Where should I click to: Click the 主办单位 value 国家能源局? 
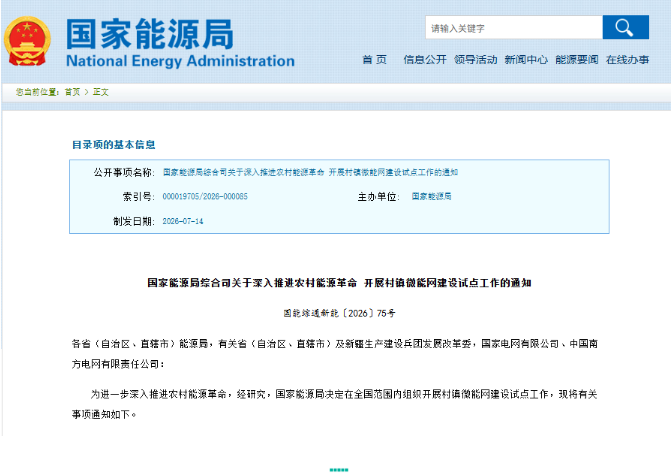(431, 196)
